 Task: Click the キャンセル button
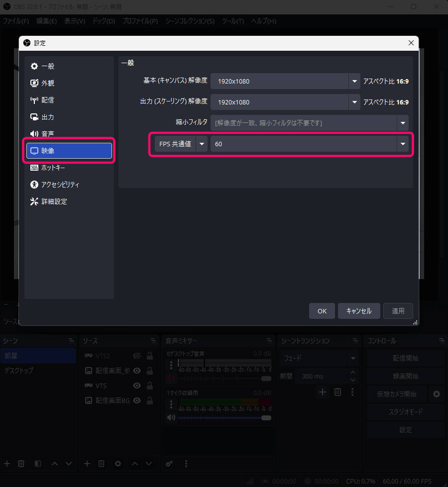click(x=359, y=311)
